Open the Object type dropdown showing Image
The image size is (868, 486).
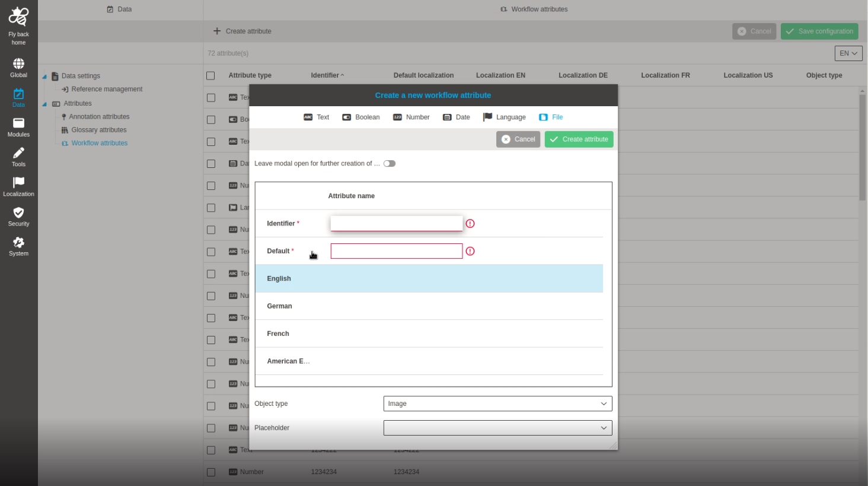coord(497,404)
